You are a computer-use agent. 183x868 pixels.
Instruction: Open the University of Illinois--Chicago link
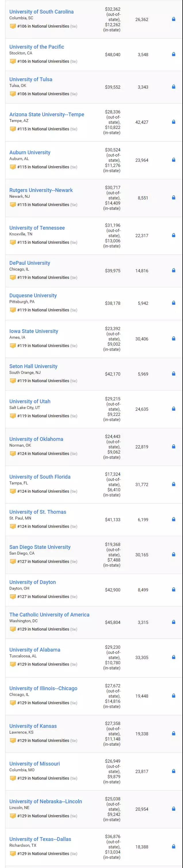[43, 688]
